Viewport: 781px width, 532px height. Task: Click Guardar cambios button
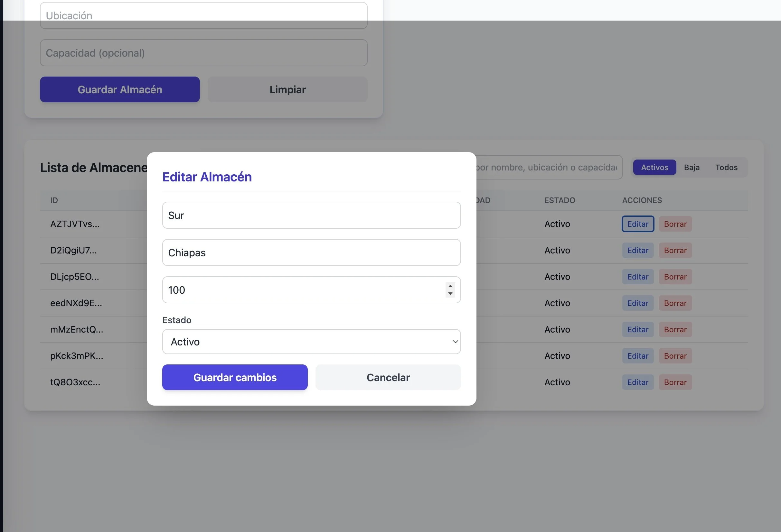pyautogui.click(x=235, y=377)
